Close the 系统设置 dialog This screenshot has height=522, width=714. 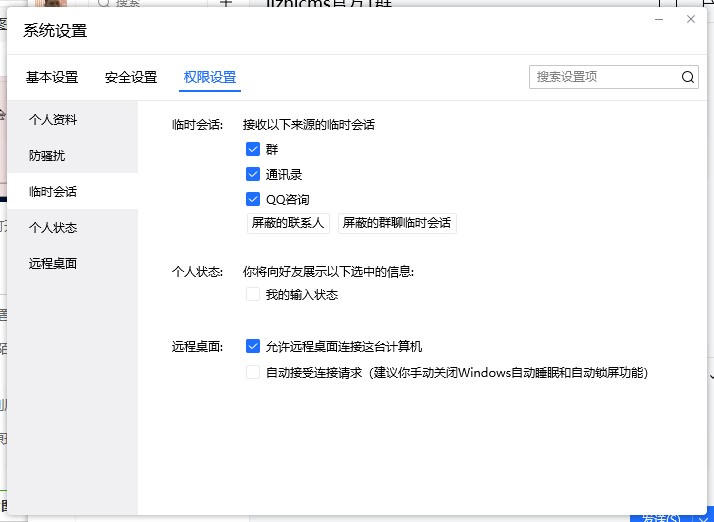pos(691,19)
